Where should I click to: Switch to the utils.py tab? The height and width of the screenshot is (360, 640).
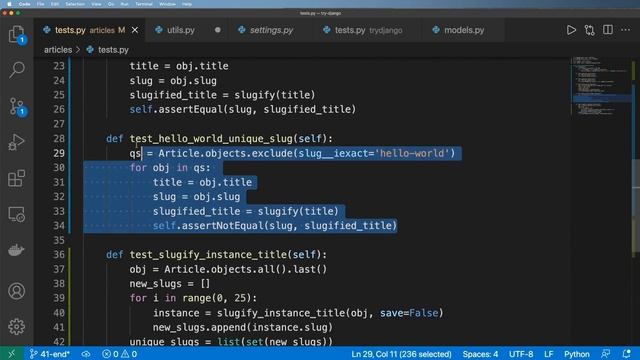point(181,30)
